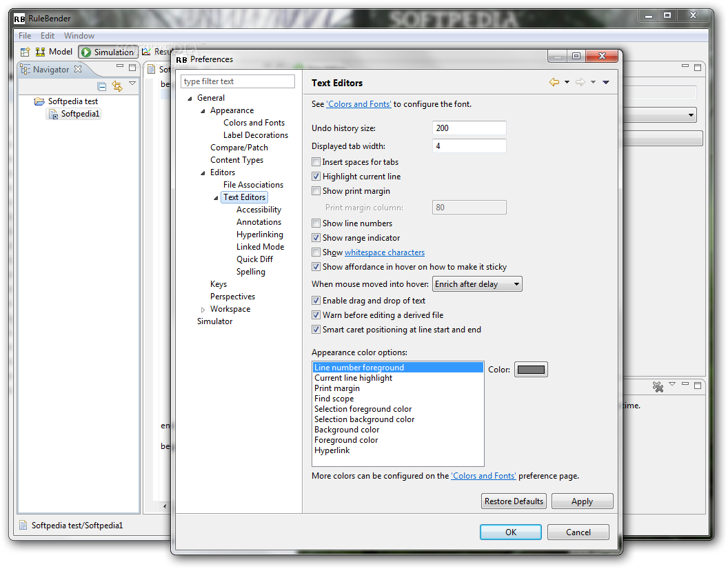Select Current line highlight color option
Image resolution: width=728 pixels, height=569 pixels.
(397, 378)
